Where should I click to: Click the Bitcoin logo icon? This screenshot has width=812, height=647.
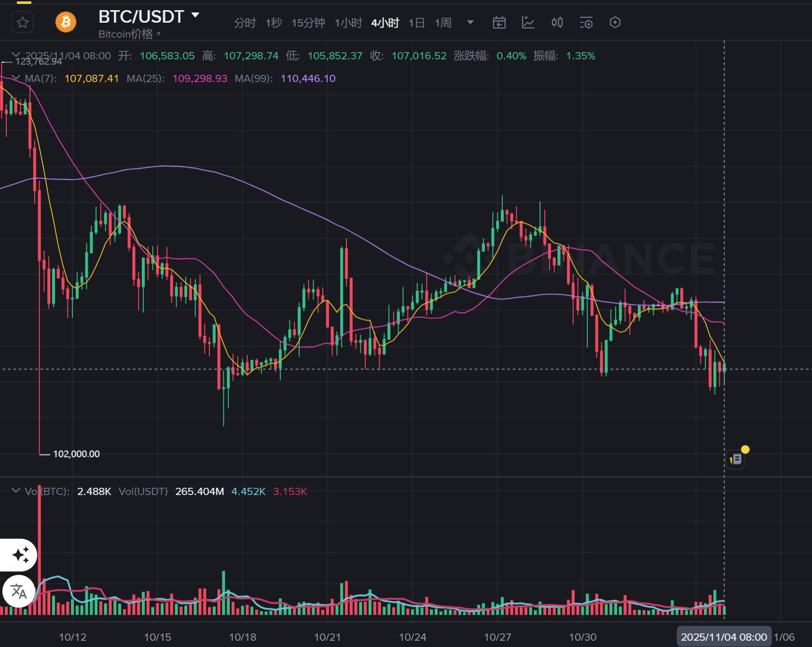(x=66, y=22)
